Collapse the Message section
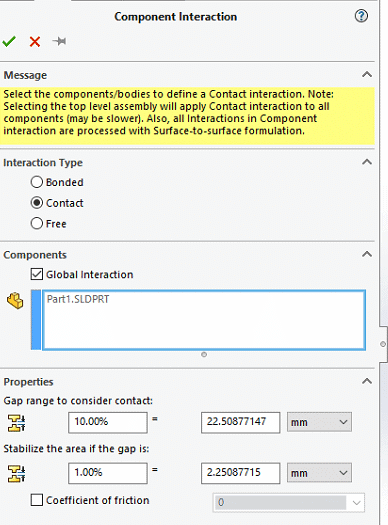The width and height of the screenshot is (388, 525). point(367,74)
